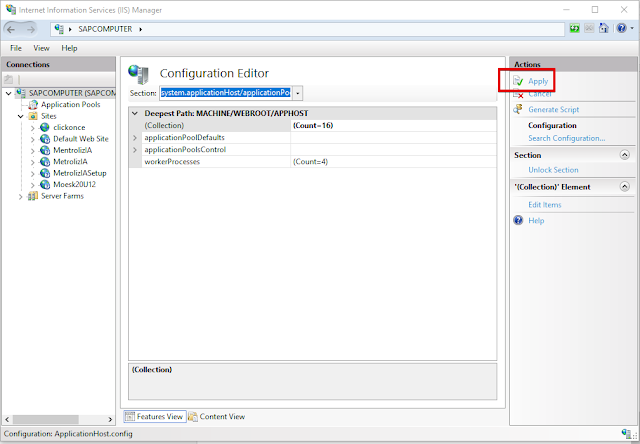640x444 pixels.
Task: Open the View menu
Action: click(41, 48)
